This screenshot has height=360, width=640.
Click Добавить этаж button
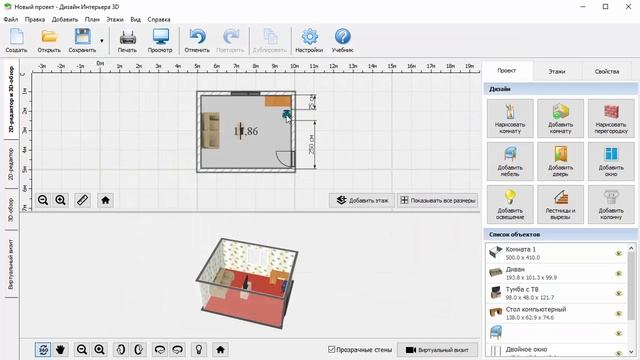362,200
